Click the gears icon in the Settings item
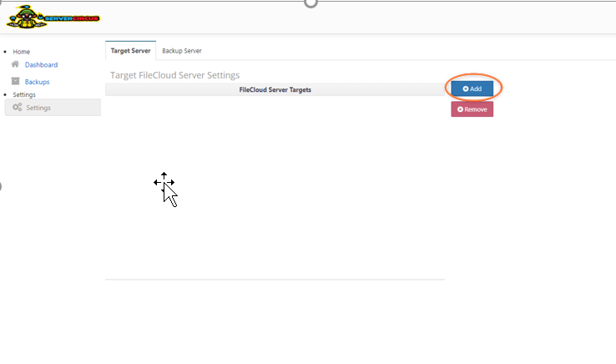This screenshot has height=364, width=616. [x=18, y=108]
